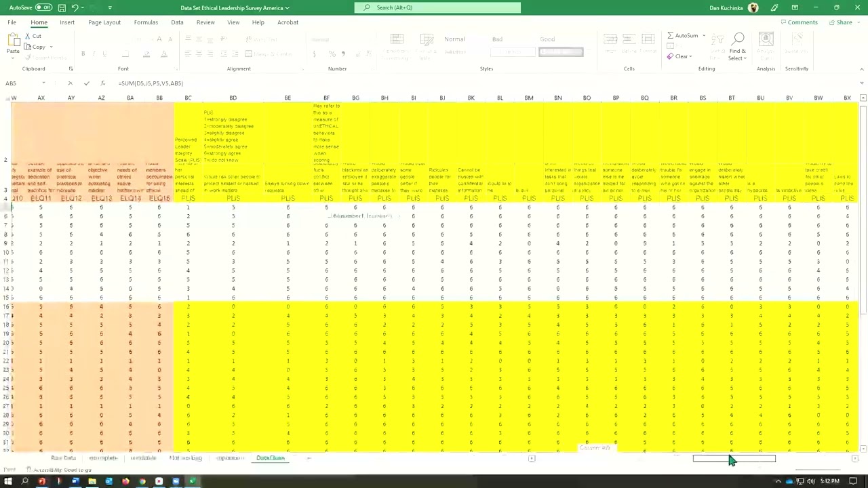Screen dimensions: 868x488
Task: Click the Copy button
Action: pyautogui.click(x=35, y=47)
